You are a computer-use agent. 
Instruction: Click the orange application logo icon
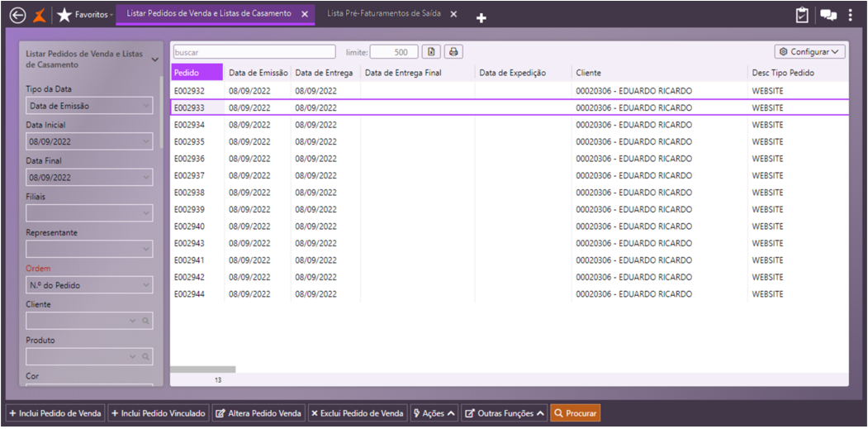point(38,16)
